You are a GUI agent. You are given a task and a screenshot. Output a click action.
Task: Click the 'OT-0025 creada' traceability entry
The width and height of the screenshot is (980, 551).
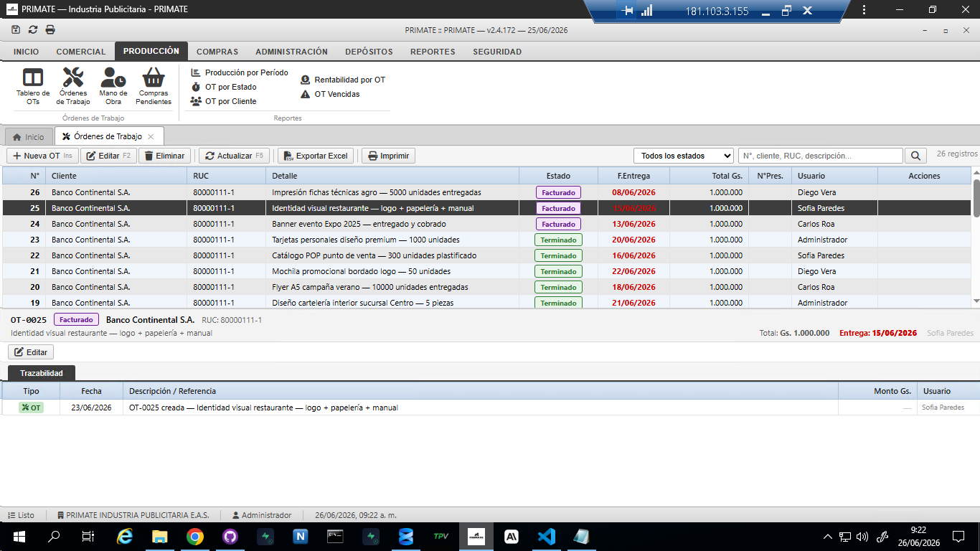click(x=490, y=408)
